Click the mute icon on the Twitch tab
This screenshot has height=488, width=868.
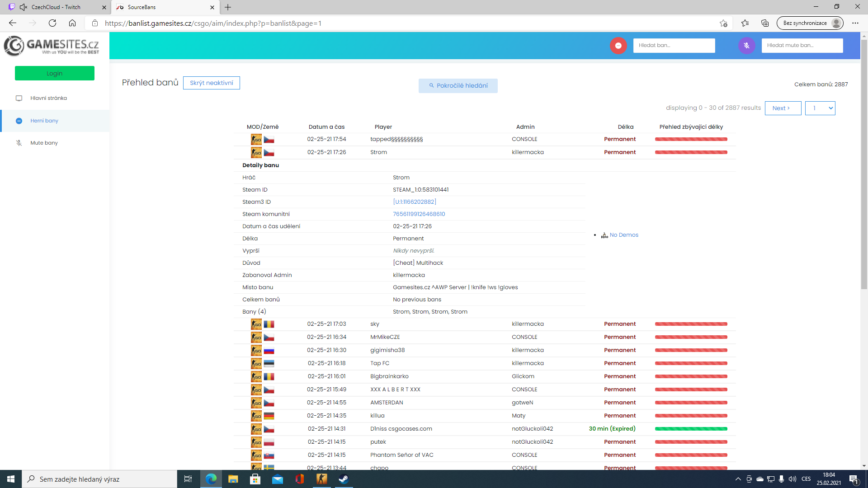pos(24,7)
